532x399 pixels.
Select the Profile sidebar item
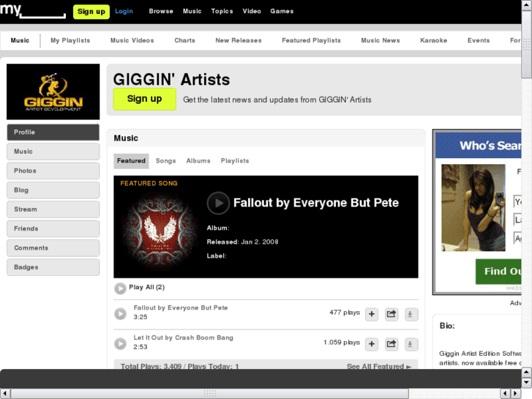click(53, 132)
